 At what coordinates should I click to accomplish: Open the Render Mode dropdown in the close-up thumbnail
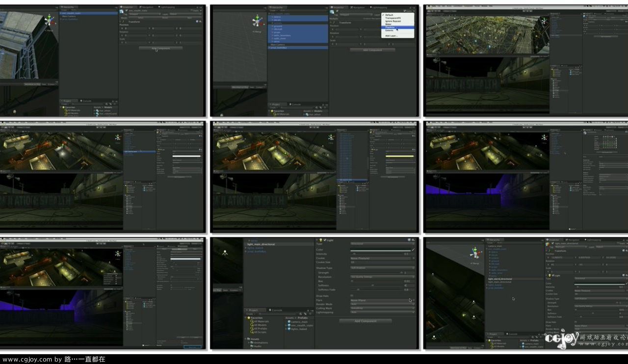pyautogui.click(x=382, y=304)
